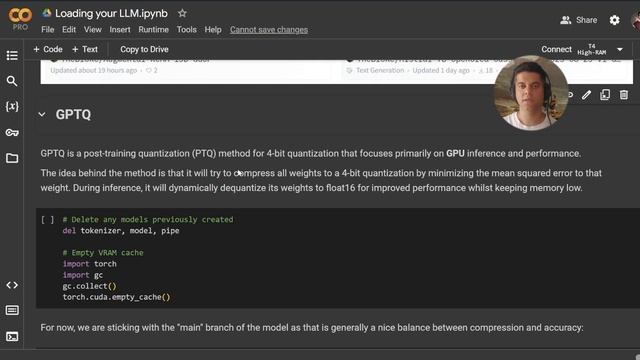Open the code snippets icon

pyautogui.click(x=12, y=285)
